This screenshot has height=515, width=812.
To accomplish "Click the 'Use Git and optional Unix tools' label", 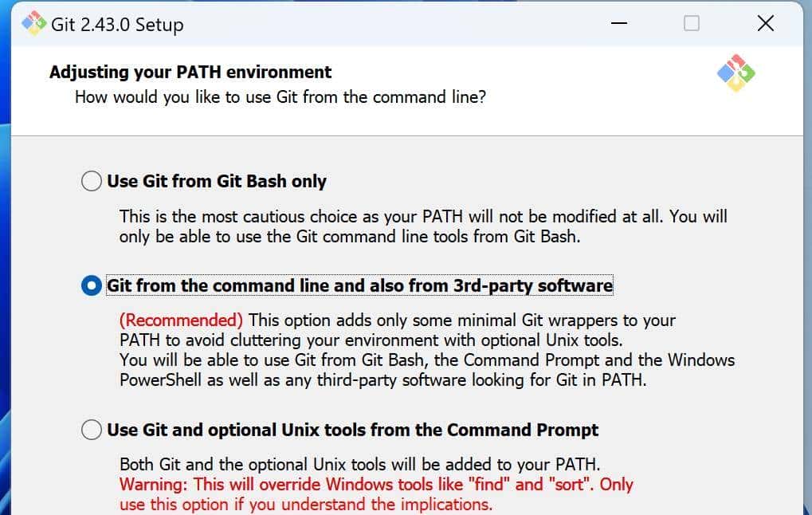I will 352,430.
